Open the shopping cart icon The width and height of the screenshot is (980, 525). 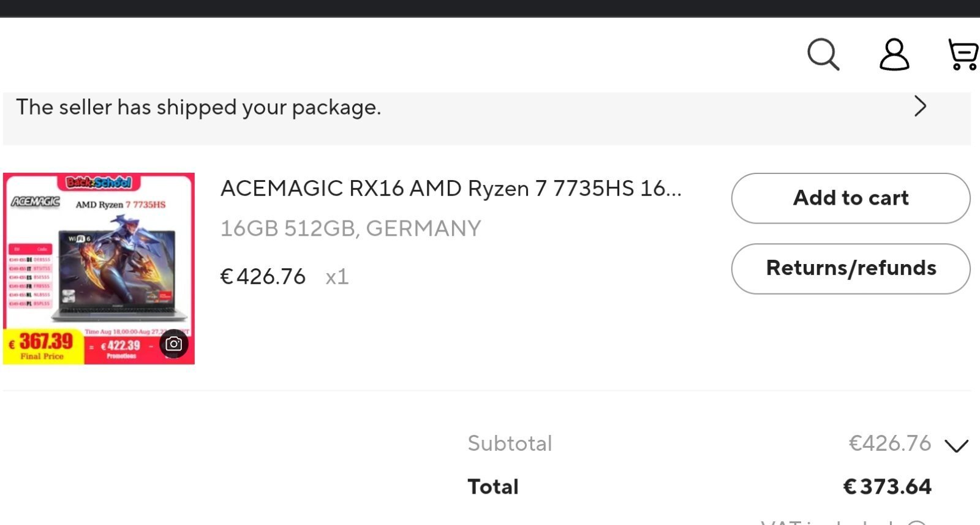click(x=963, y=55)
